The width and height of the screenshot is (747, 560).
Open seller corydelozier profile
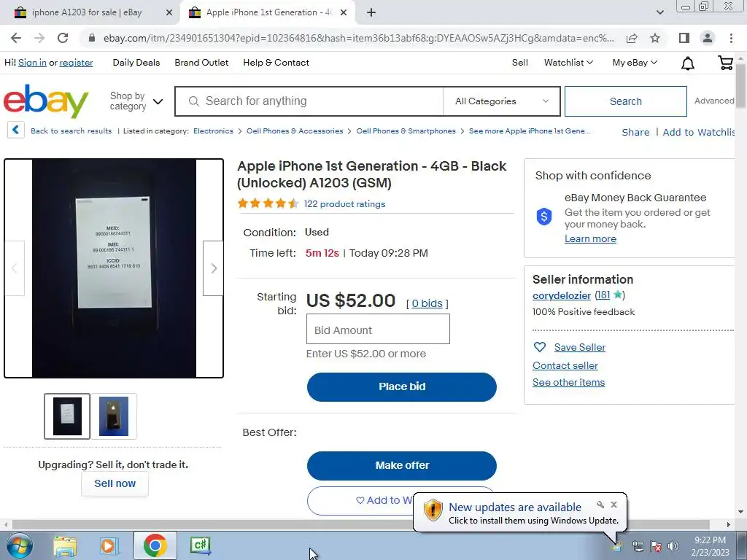point(562,295)
